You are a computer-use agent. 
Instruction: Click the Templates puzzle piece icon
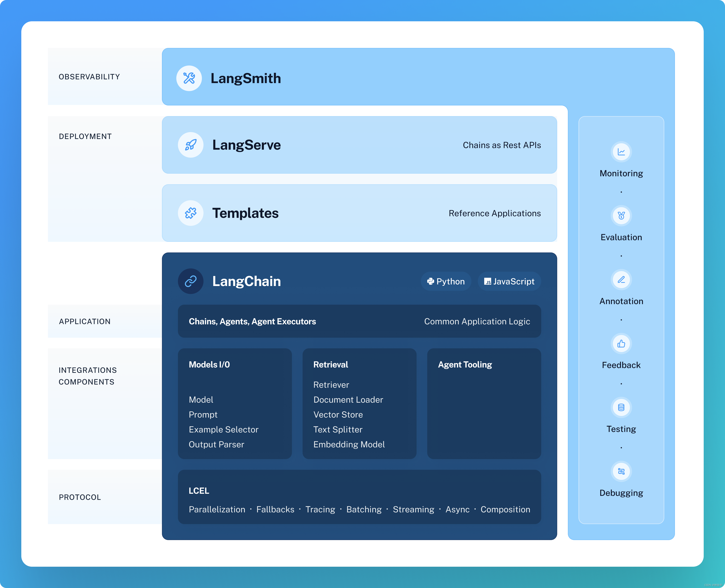click(x=191, y=213)
